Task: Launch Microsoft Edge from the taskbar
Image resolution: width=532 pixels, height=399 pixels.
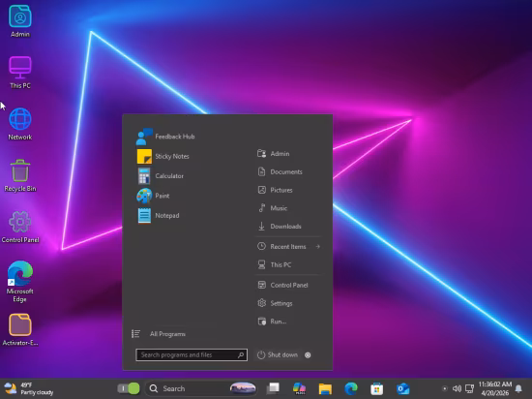Action: point(351,388)
